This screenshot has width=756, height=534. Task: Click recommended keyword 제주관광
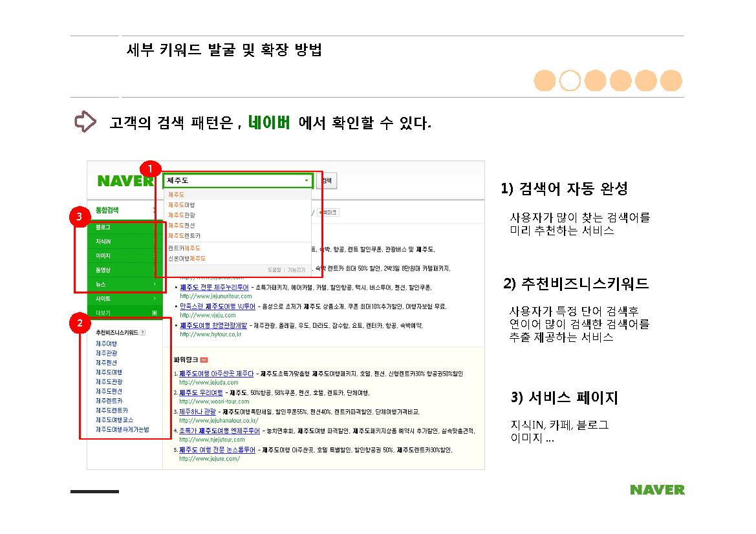[106, 353]
